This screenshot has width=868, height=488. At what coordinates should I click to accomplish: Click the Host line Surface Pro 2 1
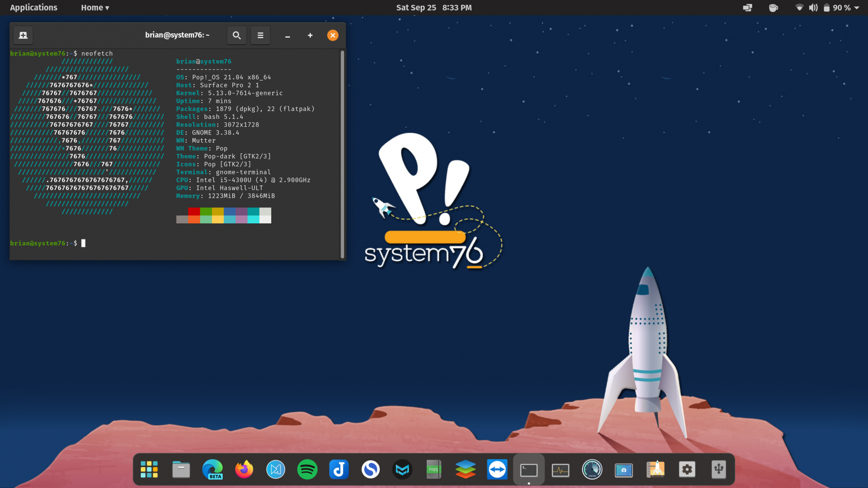click(217, 85)
